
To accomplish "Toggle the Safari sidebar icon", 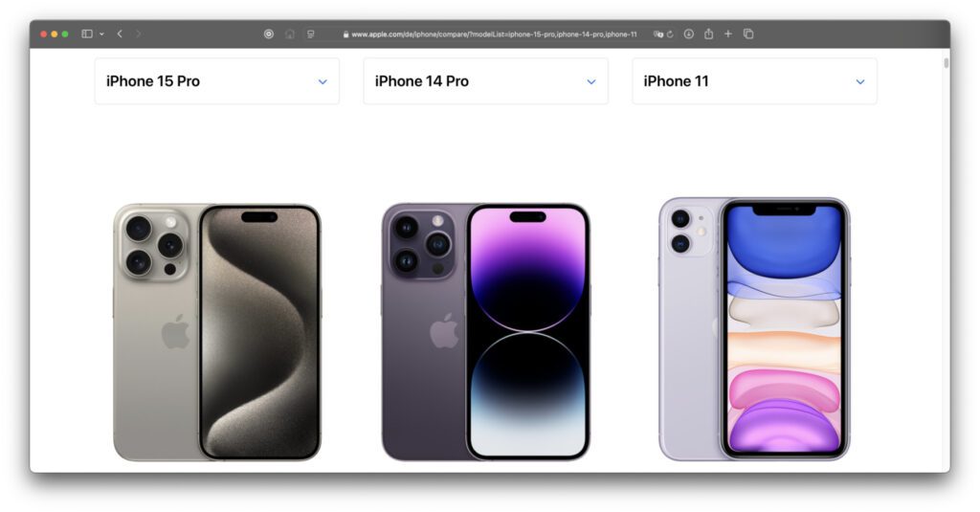I will (x=87, y=33).
